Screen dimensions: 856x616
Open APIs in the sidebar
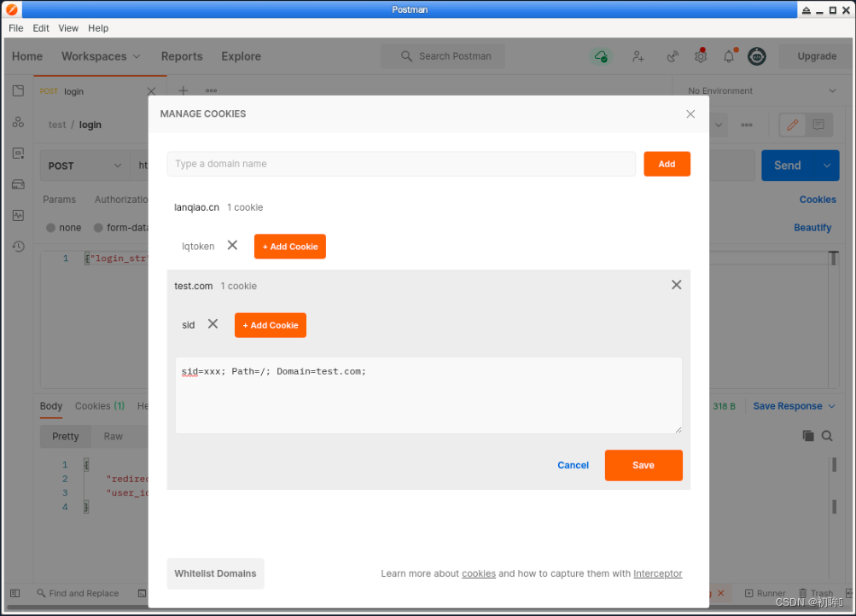(x=18, y=122)
